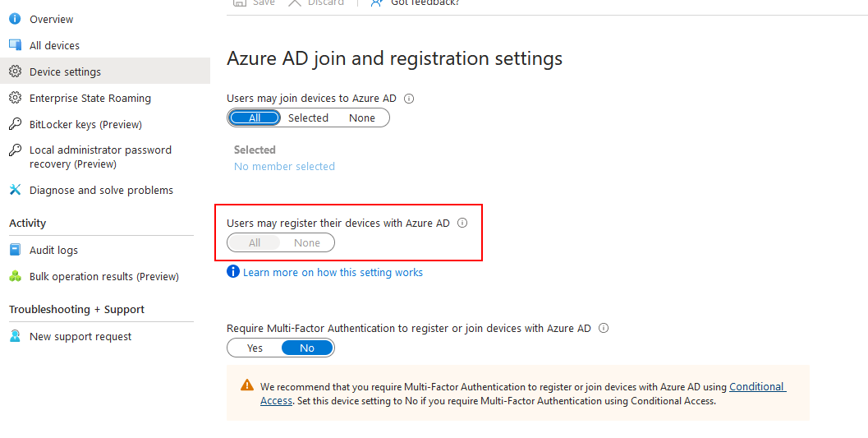Screen dimensions: 868x438
Task: Click the New support request person icon
Action: [15, 336]
